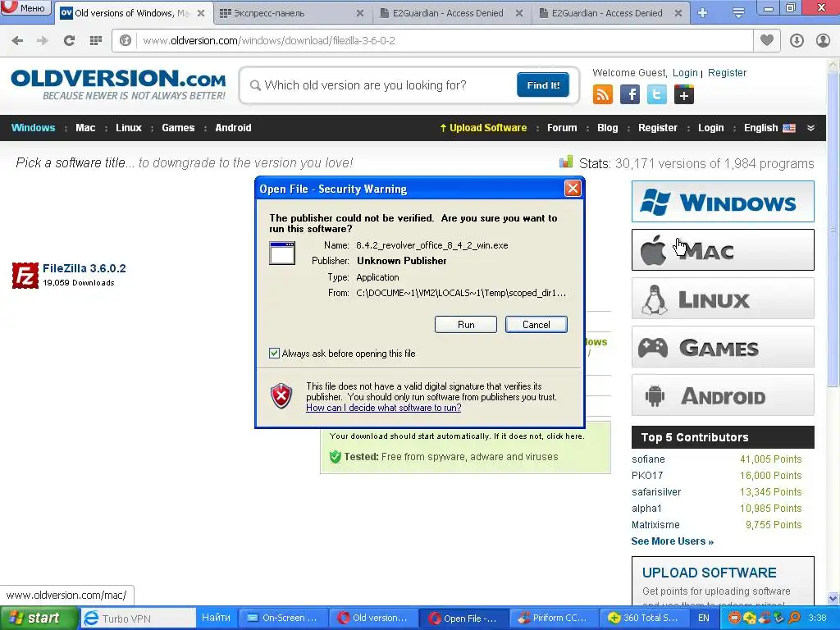Screen dimensions: 840x630
Task: Open contributor safarisilver profile
Action: pyautogui.click(x=656, y=492)
